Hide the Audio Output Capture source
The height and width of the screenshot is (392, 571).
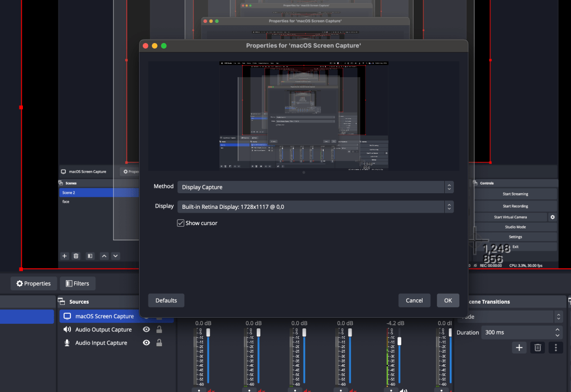[x=146, y=329]
